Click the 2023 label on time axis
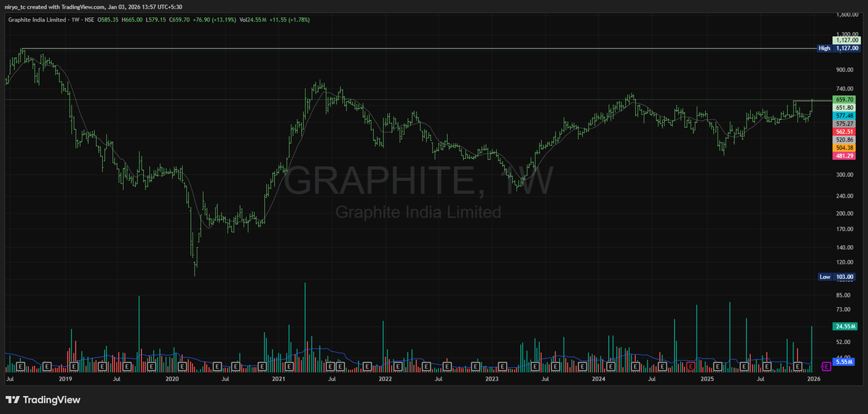The width and height of the screenshot is (868, 414). (x=492, y=378)
